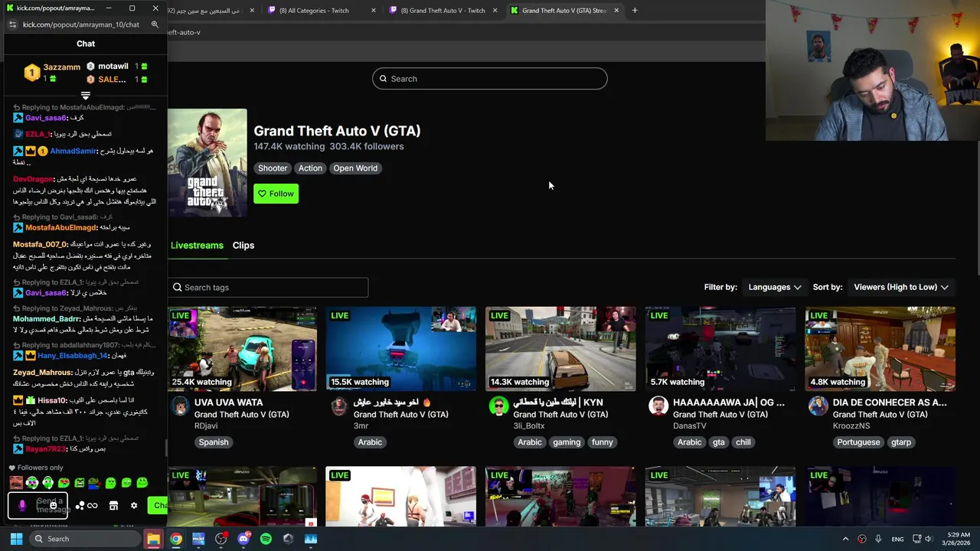
Task: Open chat settings gear icon
Action: [x=134, y=506]
